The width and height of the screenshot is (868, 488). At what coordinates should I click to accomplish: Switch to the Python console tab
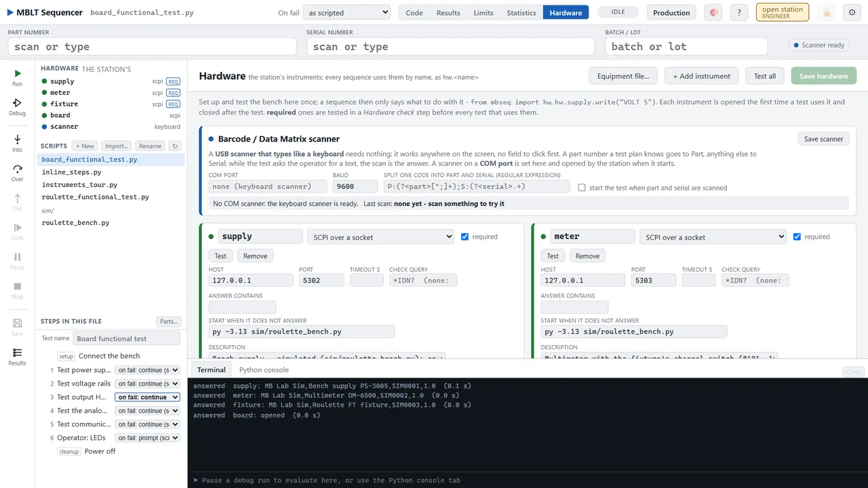click(x=264, y=369)
